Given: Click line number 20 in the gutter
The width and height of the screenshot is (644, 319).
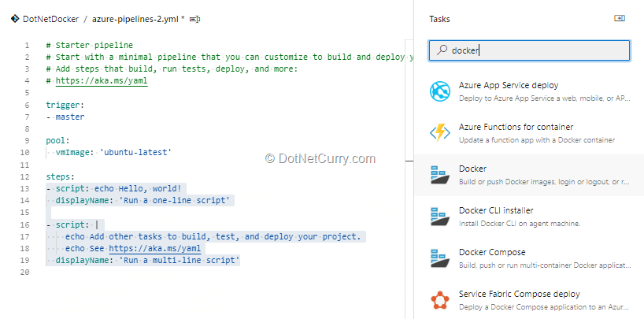Looking at the screenshot, I should tap(25, 273).
